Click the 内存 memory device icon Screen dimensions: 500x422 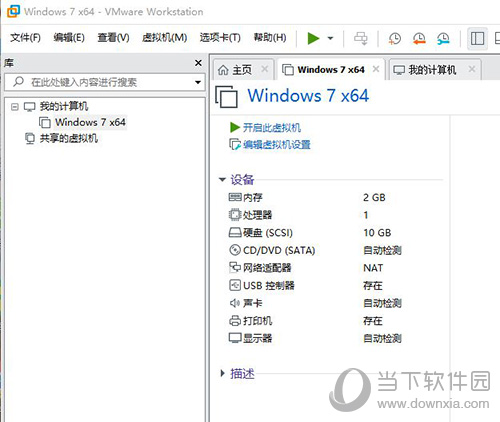point(235,197)
